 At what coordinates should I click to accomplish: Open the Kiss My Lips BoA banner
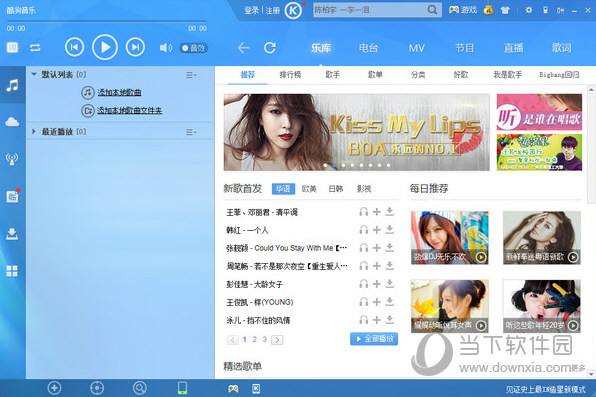click(x=357, y=132)
